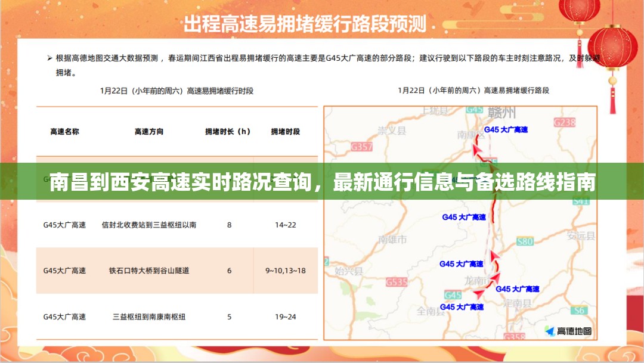The width and height of the screenshot is (644, 363).
Task: Click the 19~24 congestion period cell
Action: pos(286,317)
